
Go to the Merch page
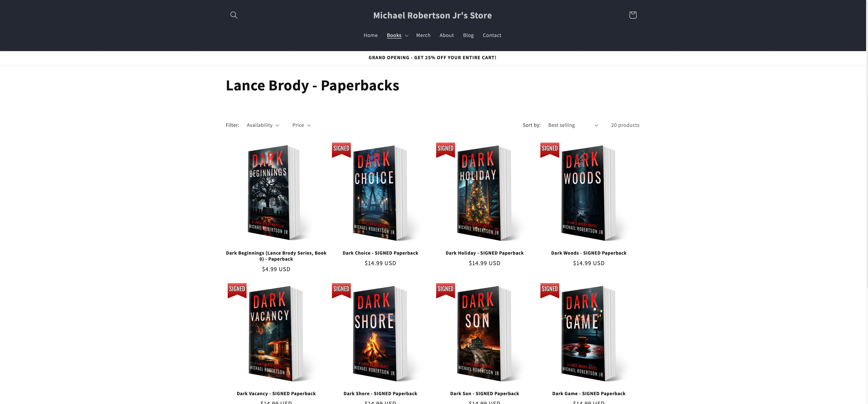(x=423, y=35)
